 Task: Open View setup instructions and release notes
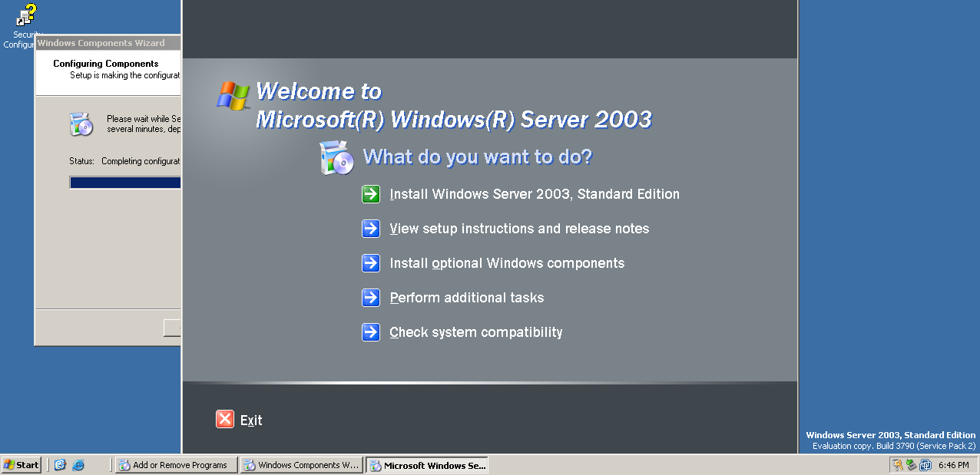point(519,229)
